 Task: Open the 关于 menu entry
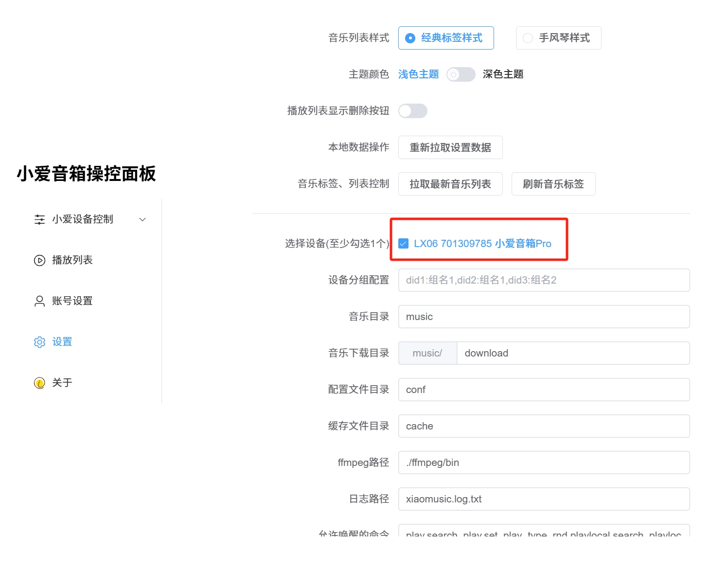[x=62, y=383]
